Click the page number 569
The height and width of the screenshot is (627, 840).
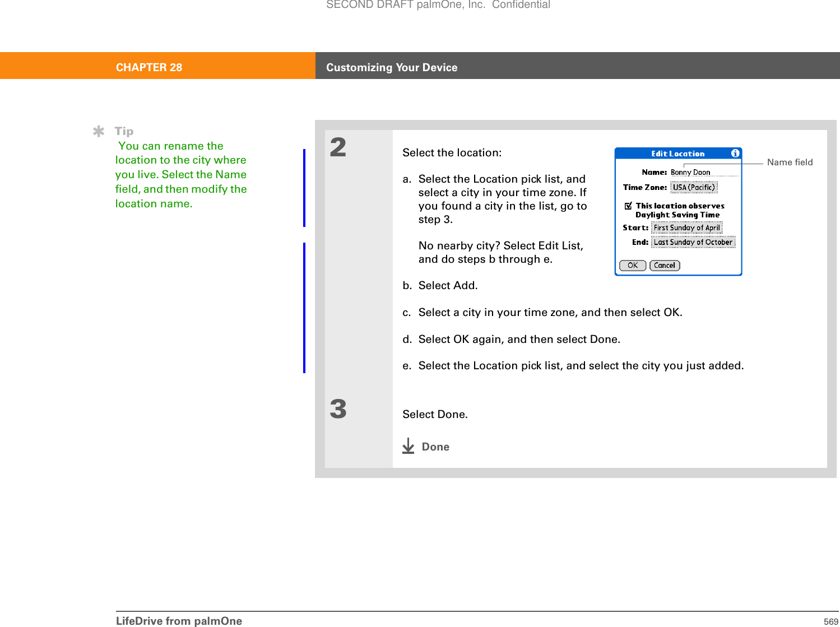(x=831, y=621)
